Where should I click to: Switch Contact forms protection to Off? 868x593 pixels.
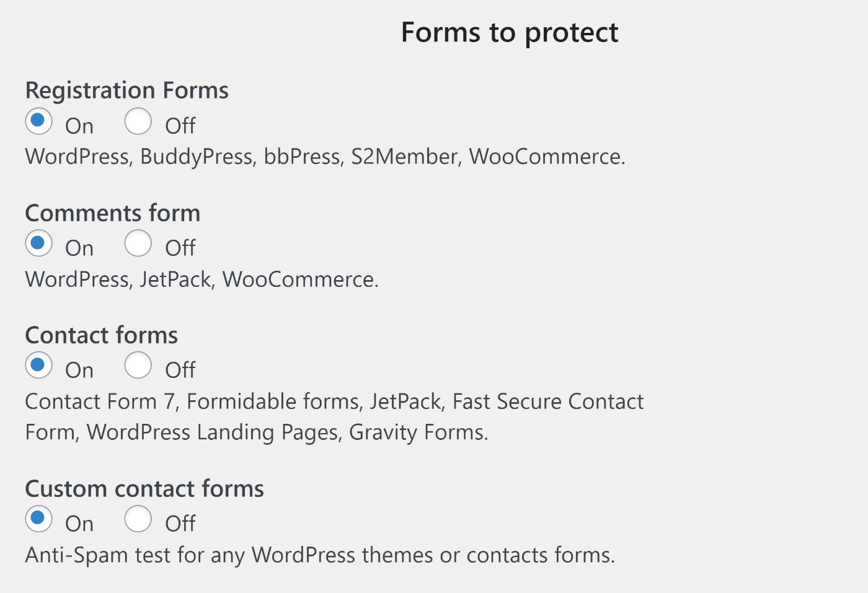point(138,365)
